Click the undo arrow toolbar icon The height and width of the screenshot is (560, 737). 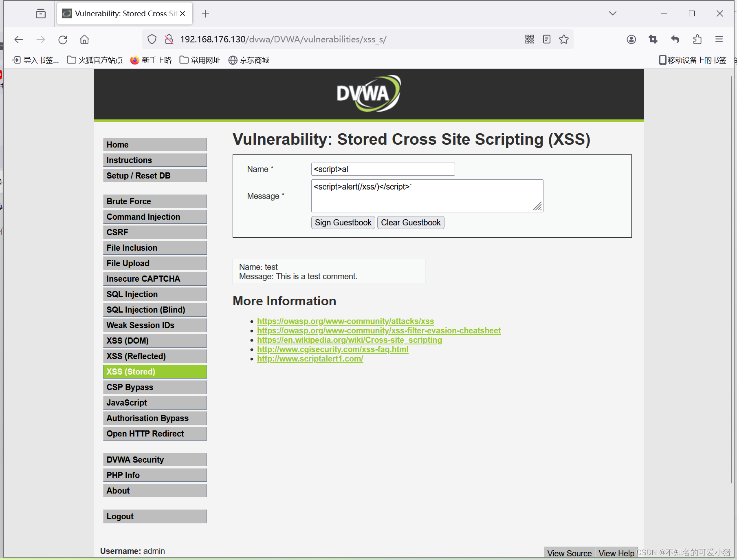pos(675,39)
